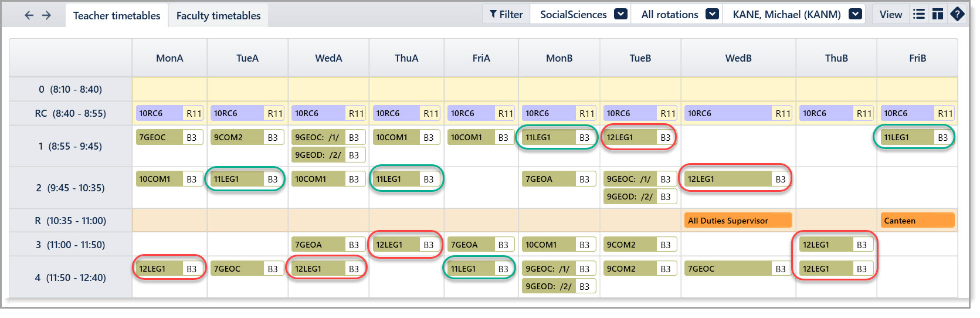Open the Canteen duty on FriB
The height and width of the screenshot is (318, 980).
pyautogui.click(x=918, y=221)
